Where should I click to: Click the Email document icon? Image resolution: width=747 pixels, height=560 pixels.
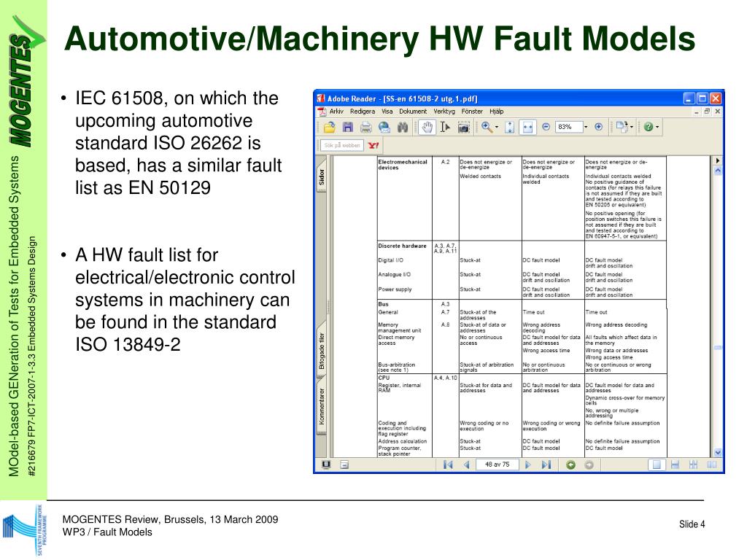pos(384,127)
